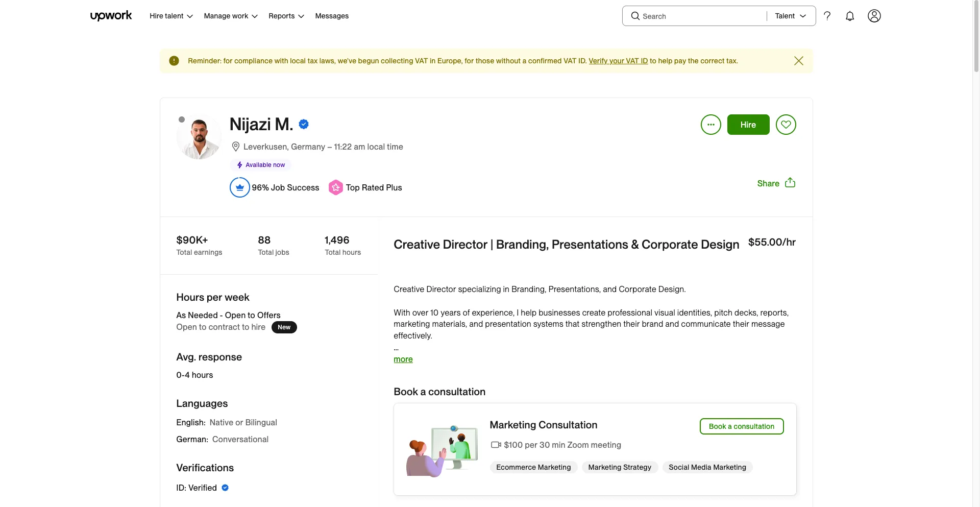Expand the Reports menu

coord(286,16)
